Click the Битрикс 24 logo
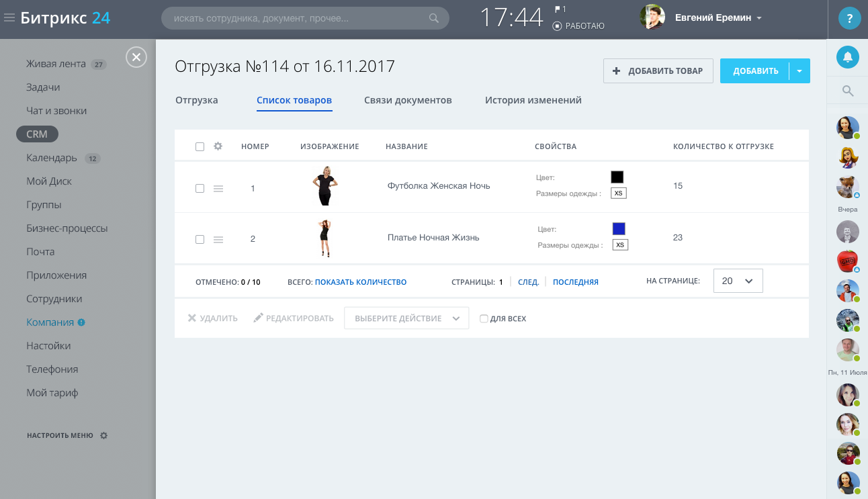This screenshot has height=499, width=868. click(x=65, y=18)
